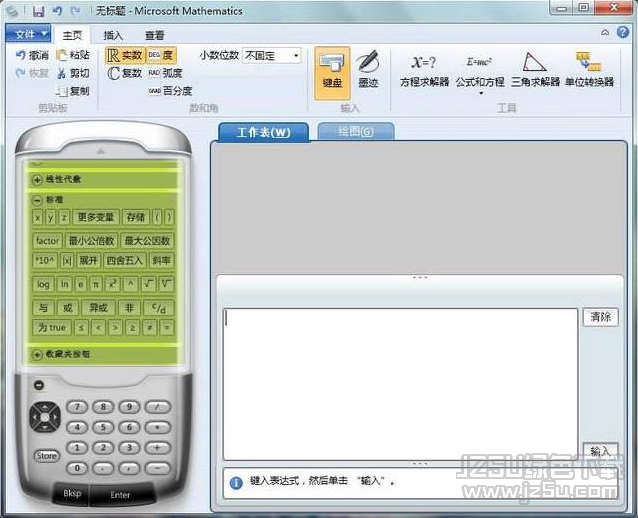Click the Enter key on calculator
638x518 pixels.
pos(120,495)
